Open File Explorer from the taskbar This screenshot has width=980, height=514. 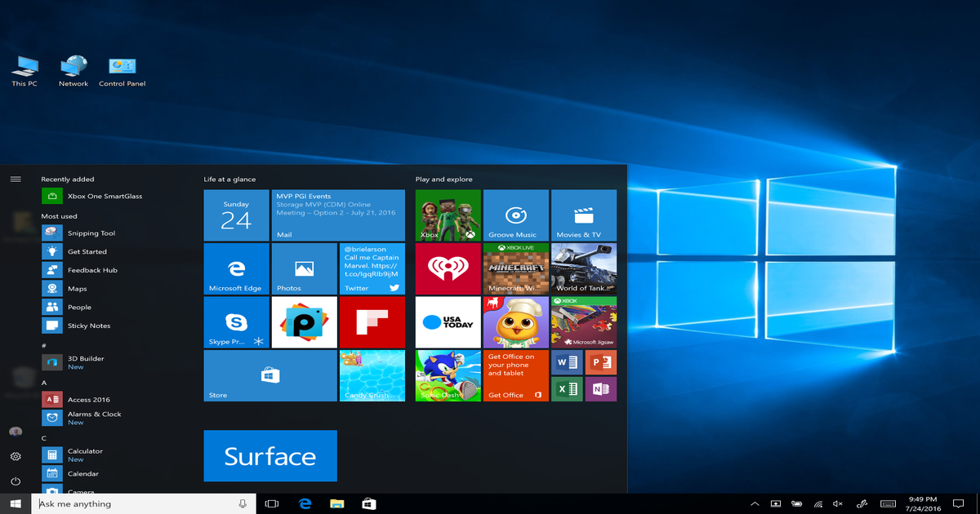[x=336, y=503]
